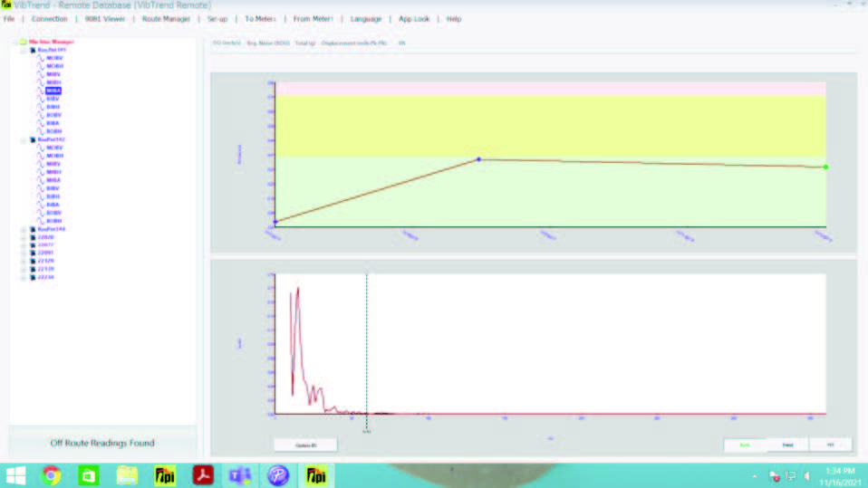Open the Route Manager menu
The height and width of the screenshot is (488, 868).
point(166,19)
